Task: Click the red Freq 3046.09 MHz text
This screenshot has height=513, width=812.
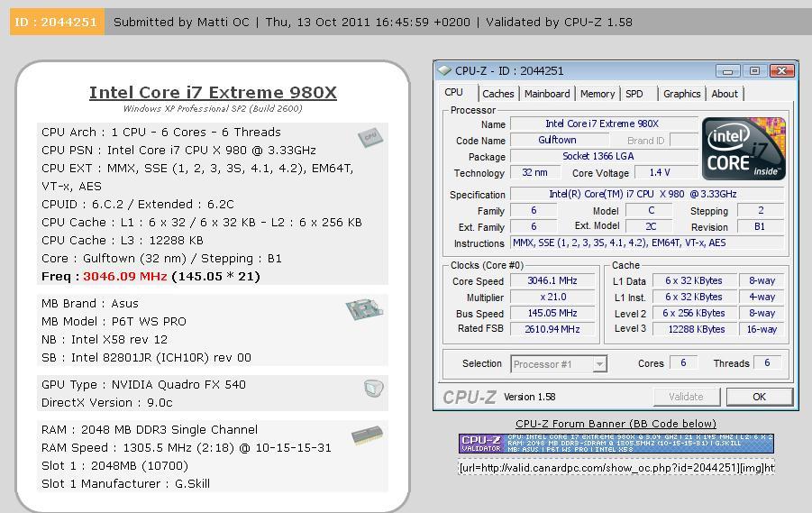Action: point(124,276)
